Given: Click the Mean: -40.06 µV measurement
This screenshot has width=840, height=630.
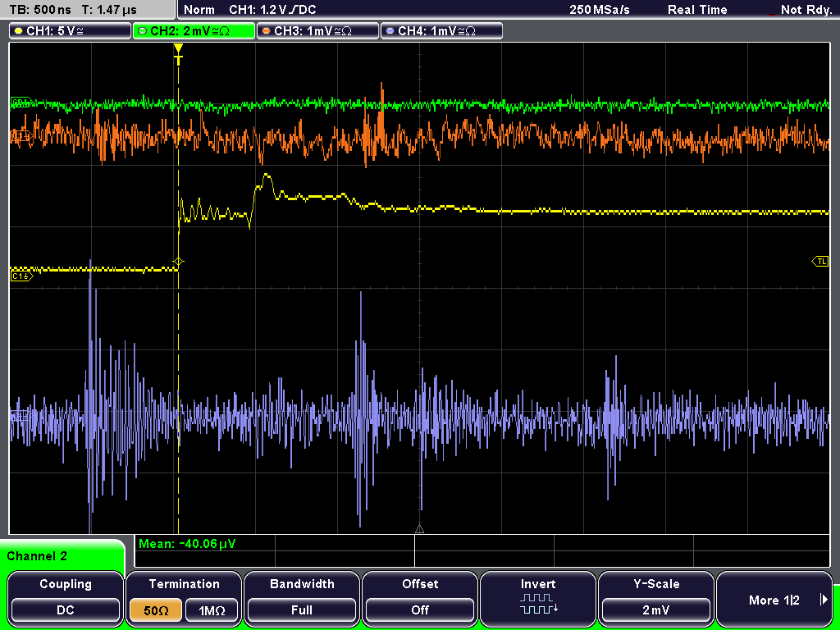Looking at the screenshot, I should click(x=187, y=544).
